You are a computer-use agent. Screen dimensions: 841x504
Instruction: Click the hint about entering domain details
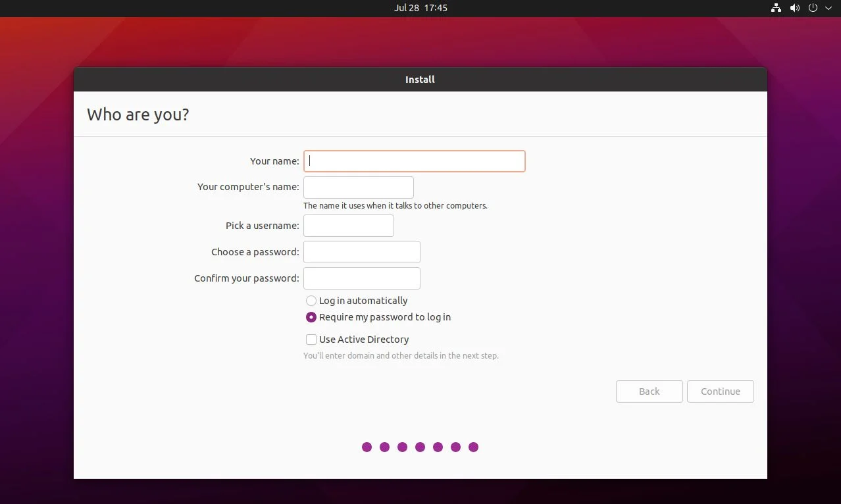pyautogui.click(x=401, y=356)
